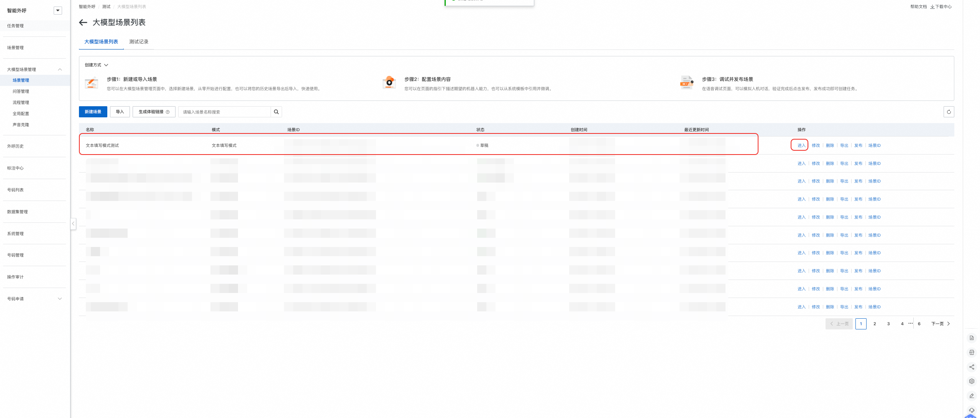Focus the scene name search field

pyautogui.click(x=224, y=112)
